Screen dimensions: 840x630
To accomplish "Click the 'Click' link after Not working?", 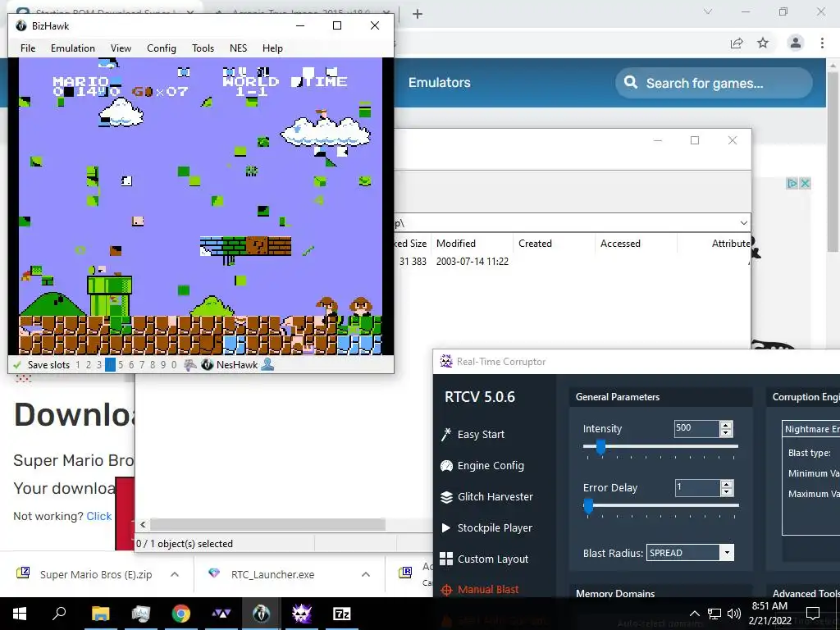I will [99, 516].
